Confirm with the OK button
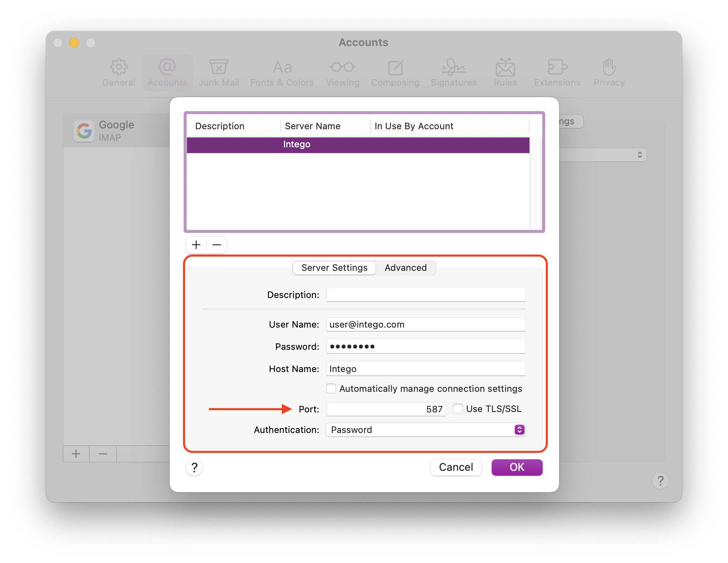Image resolution: width=728 pixels, height=563 pixels. (517, 467)
